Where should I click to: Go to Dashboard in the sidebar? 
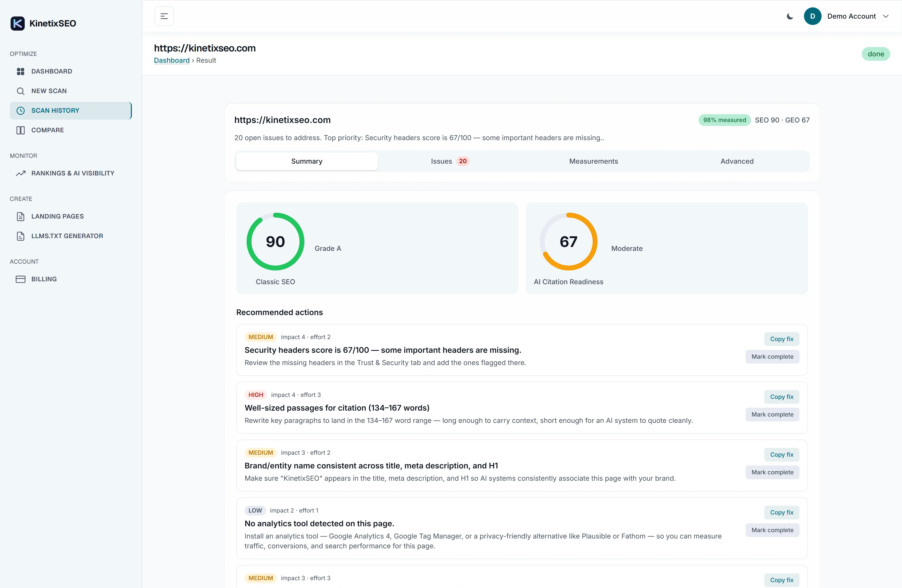click(x=71, y=71)
